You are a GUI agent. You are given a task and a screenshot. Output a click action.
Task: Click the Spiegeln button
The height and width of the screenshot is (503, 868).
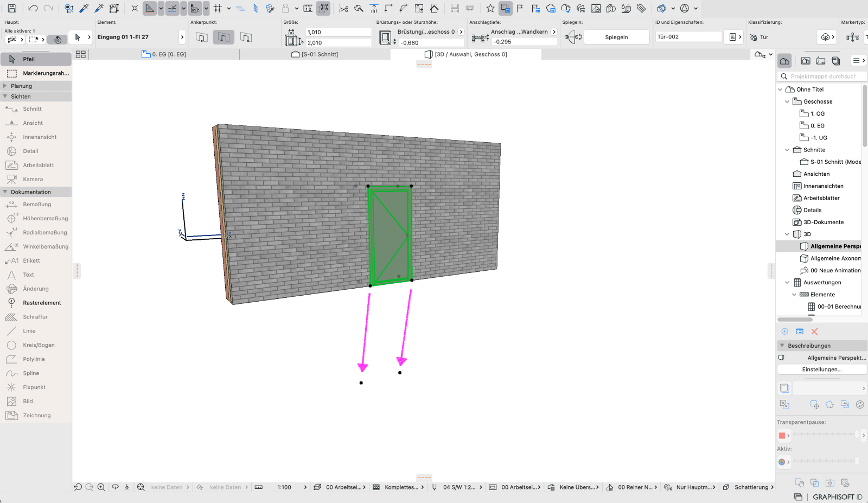coord(616,37)
